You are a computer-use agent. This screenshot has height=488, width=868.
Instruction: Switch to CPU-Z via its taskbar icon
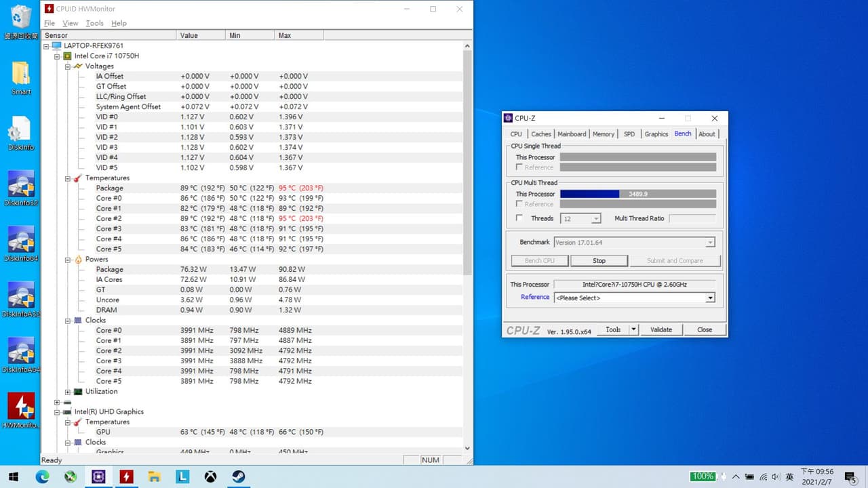[x=98, y=476]
